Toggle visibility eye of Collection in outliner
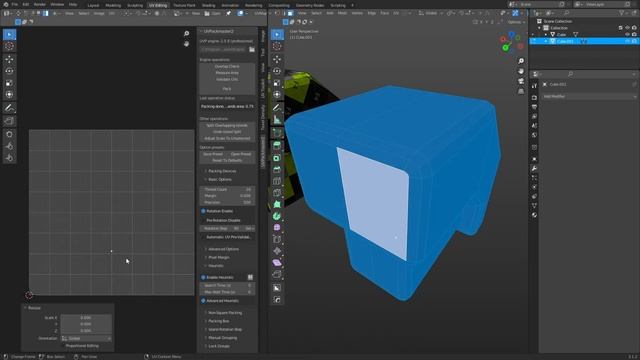Screen dimensions: 640x360 628,28
